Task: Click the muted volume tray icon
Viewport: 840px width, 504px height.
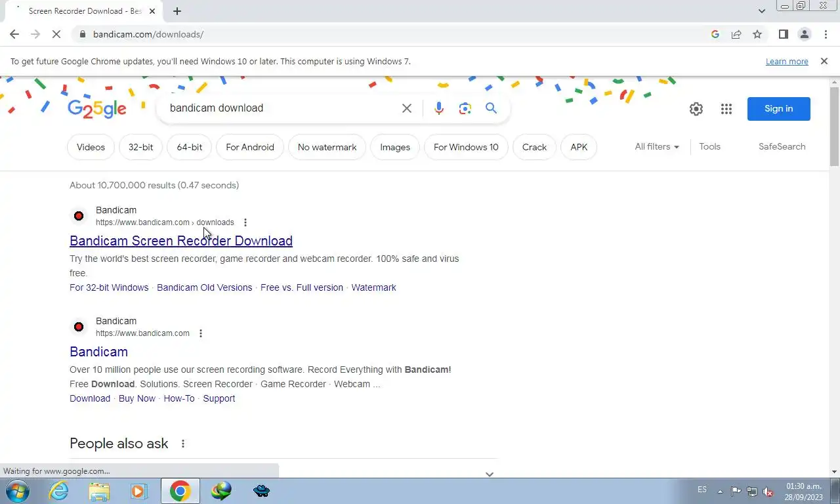Action: click(768, 491)
